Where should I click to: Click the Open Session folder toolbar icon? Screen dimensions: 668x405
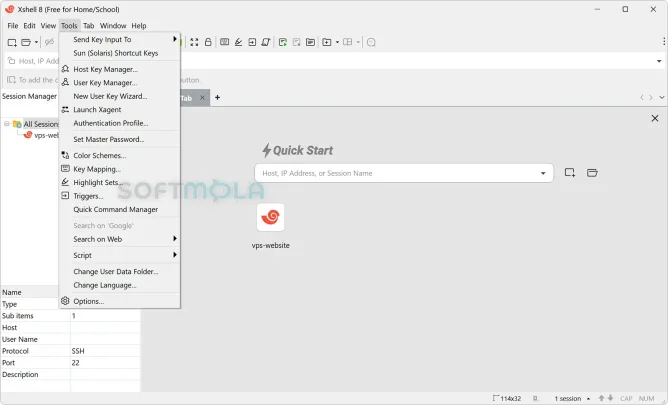tap(26, 42)
